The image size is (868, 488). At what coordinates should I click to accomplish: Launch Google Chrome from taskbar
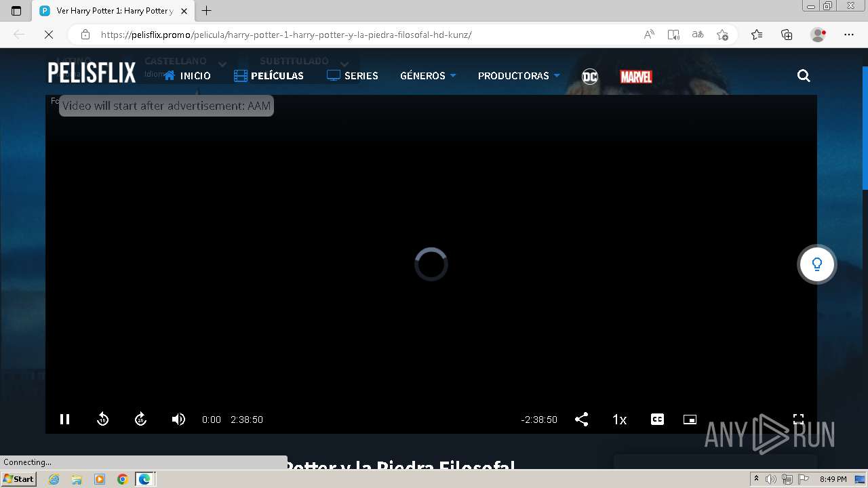(x=122, y=479)
